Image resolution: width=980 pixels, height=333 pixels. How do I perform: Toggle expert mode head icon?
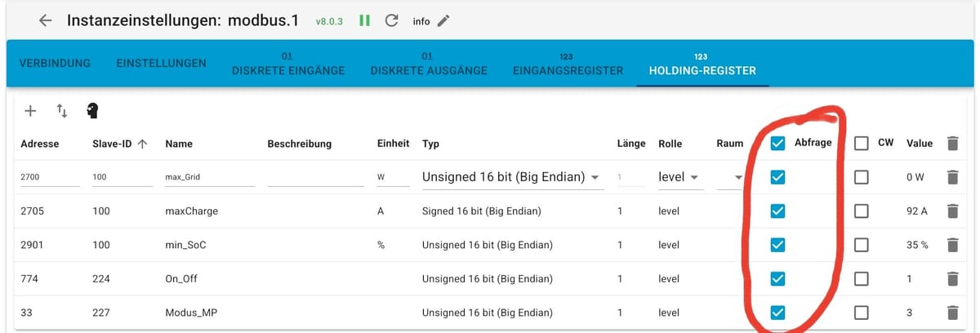92,110
